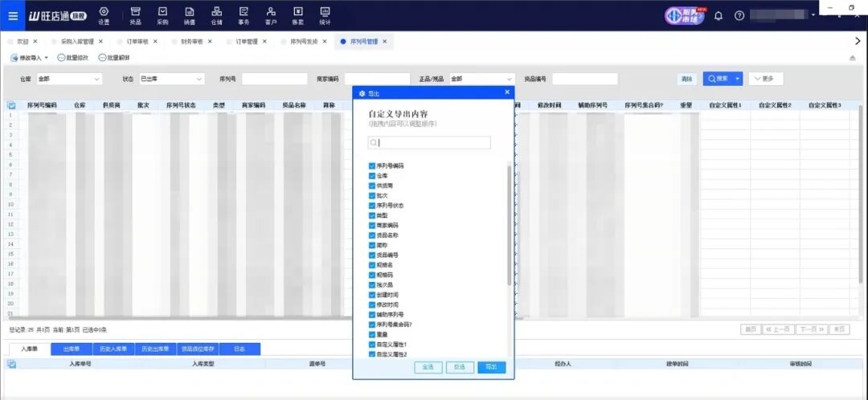The image size is (868, 400).
Task: Select the 日志 log tab
Action: coord(240,349)
